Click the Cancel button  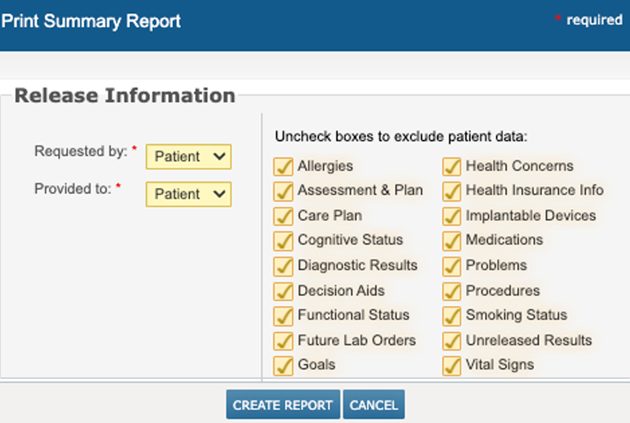coord(374,405)
